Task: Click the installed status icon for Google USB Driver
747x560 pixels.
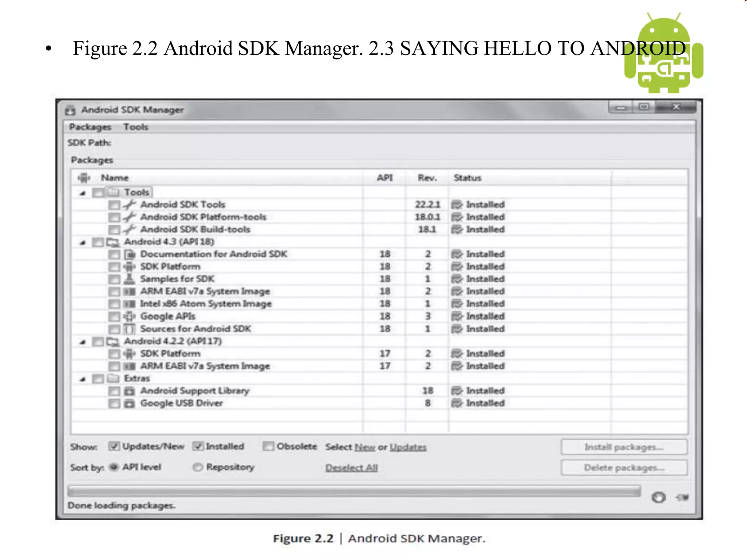Action: [457, 403]
